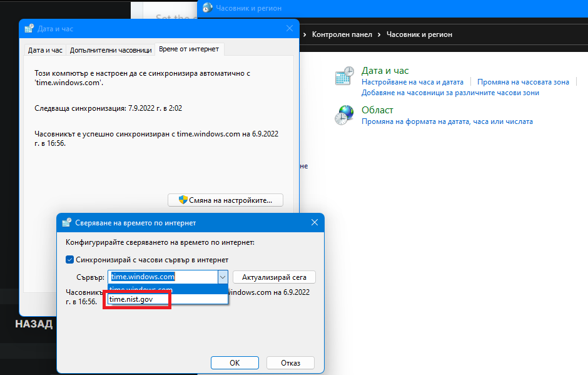Switch to the Допълнителни часовници tab
Image resolution: width=588 pixels, height=375 pixels.
coord(111,50)
